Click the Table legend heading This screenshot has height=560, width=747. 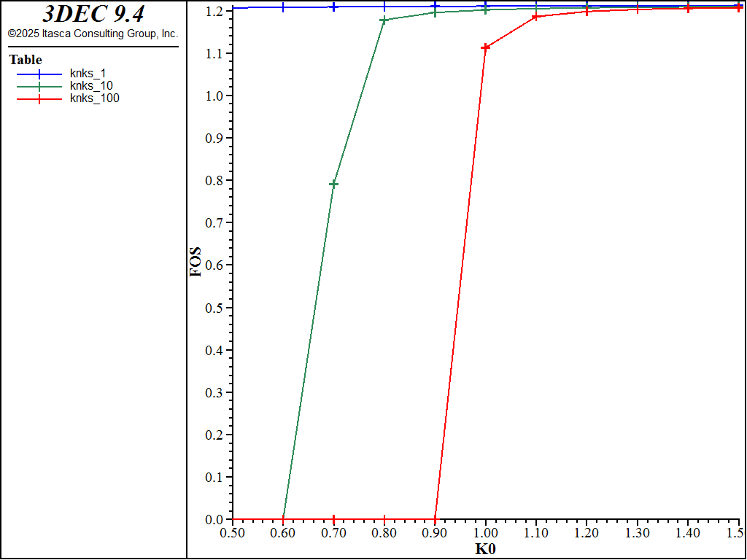26,60
